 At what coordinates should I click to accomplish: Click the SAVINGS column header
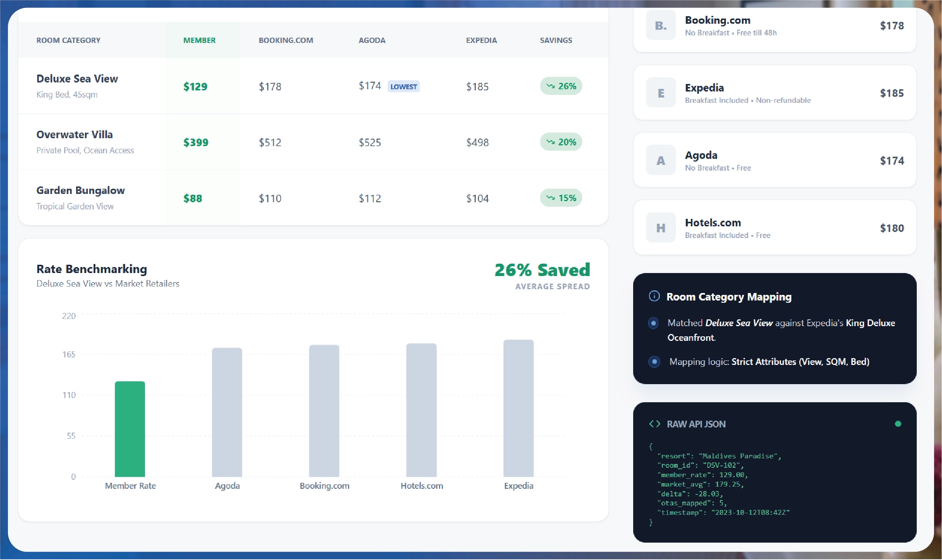[x=556, y=40]
